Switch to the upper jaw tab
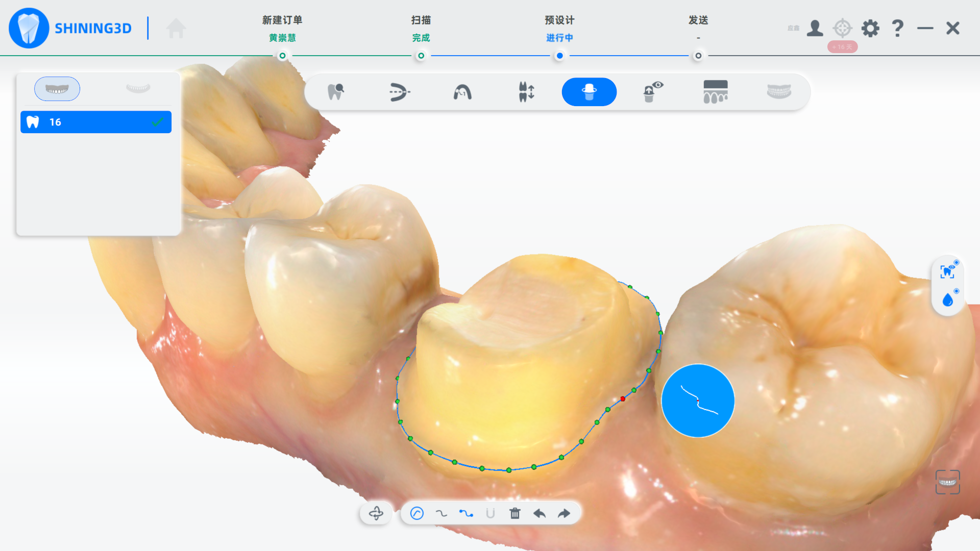 (57, 89)
